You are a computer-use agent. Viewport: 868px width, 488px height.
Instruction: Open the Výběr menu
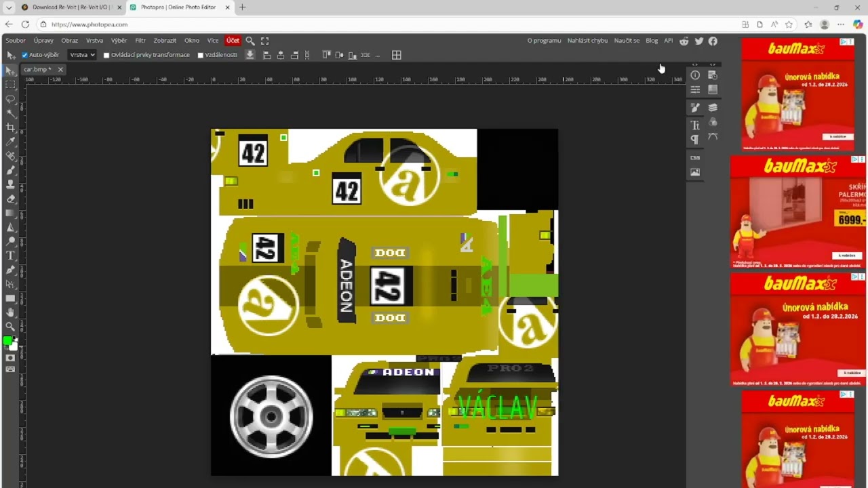(x=119, y=41)
